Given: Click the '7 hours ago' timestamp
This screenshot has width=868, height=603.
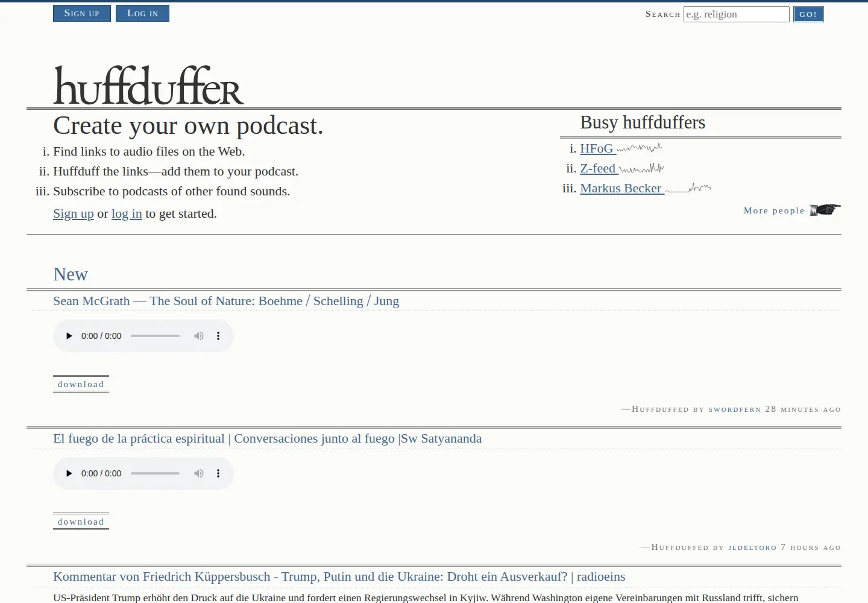Looking at the screenshot, I should coord(811,548).
